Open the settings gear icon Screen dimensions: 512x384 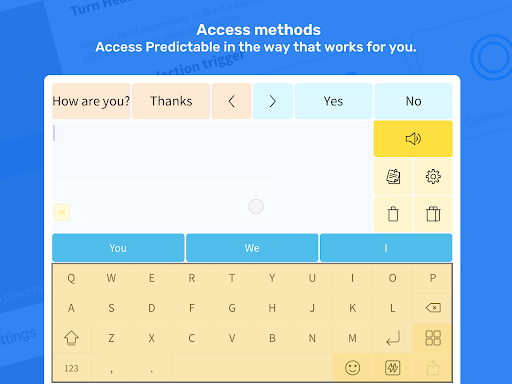click(433, 177)
